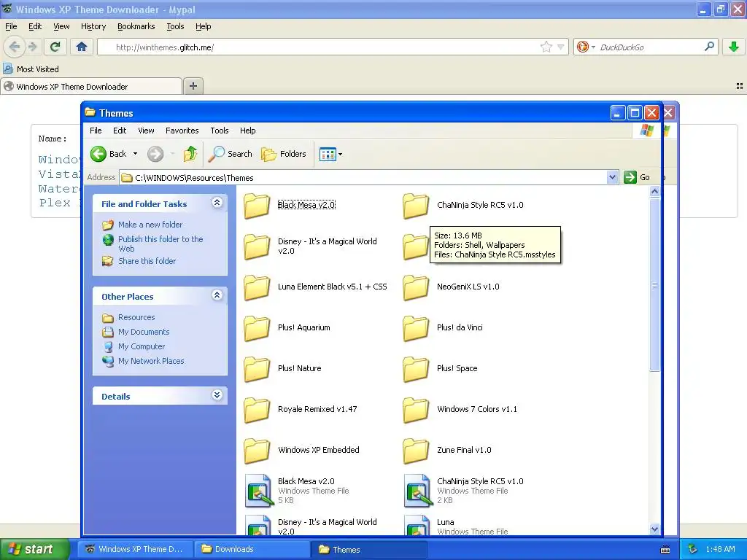The image size is (747, 560).
Task: Collapse the File and Folder Tasks panel
Action: point(217,203)
